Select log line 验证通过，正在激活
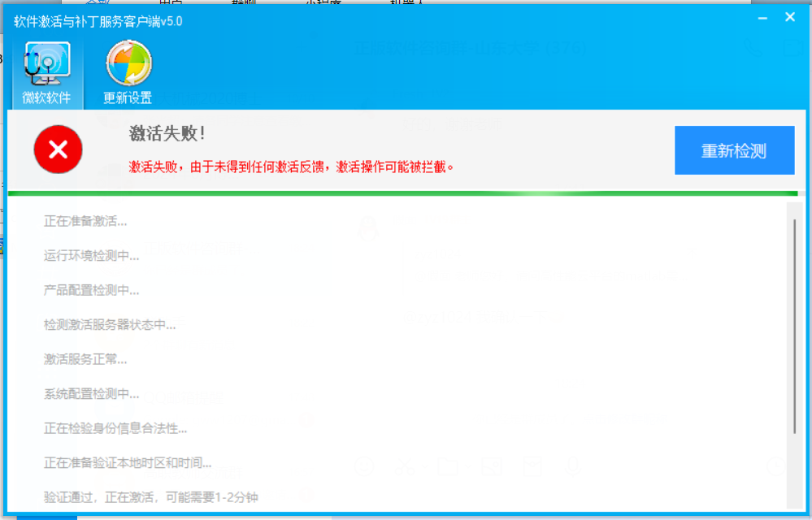The image size is (812, 520). [150, 497]
